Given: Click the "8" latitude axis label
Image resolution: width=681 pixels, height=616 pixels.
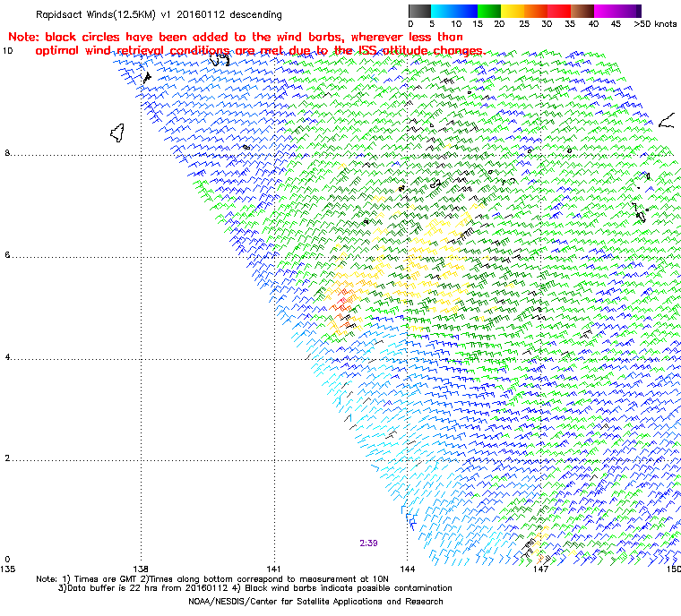Looking at the screenshot, I should (x=7, y=153).
